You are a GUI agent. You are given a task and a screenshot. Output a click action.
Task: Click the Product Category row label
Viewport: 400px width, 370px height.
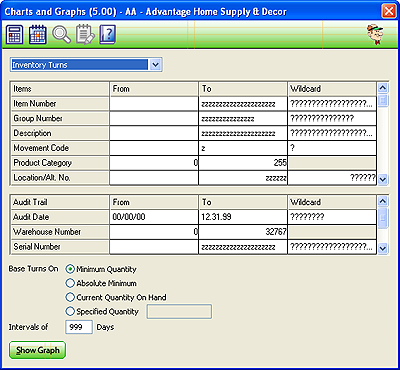tap(60, 163)
